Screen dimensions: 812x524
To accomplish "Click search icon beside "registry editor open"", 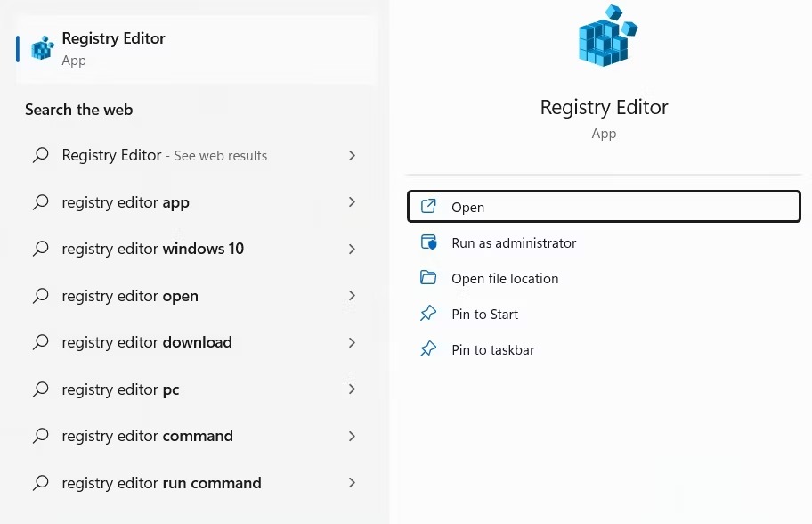I will pos(40,296).
